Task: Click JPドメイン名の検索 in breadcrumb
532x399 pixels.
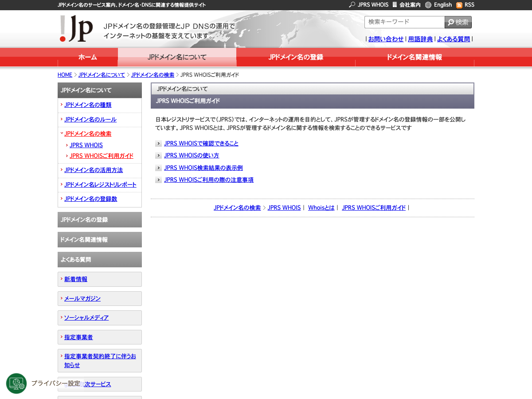Action: pyautogui.click(x=153, y=75)
